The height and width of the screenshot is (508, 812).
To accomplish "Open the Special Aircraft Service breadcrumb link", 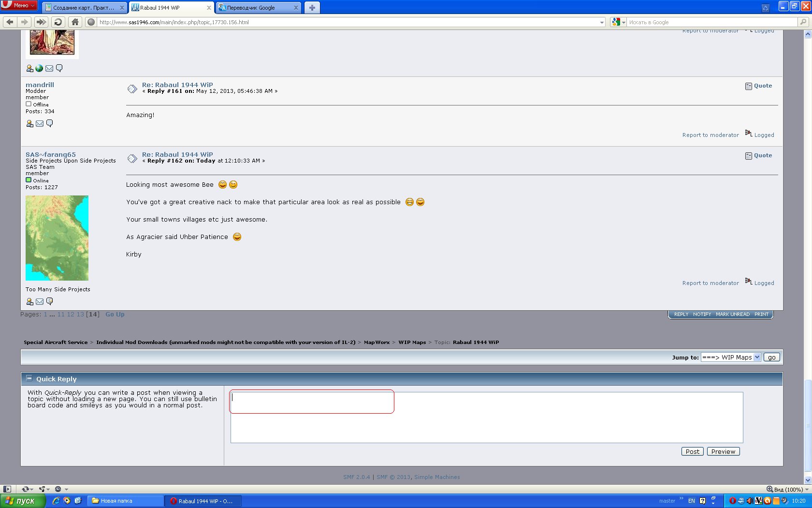I will [56, 342].
